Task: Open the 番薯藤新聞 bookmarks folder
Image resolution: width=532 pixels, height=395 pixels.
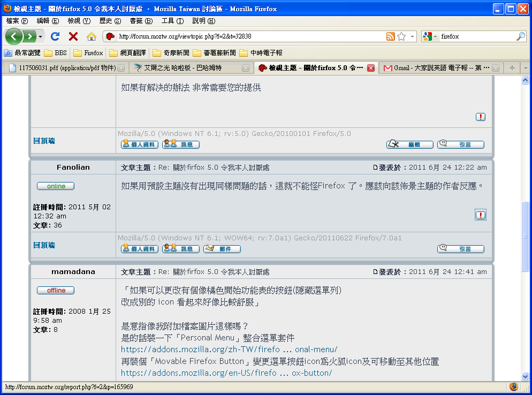Action: pos(214,53)
